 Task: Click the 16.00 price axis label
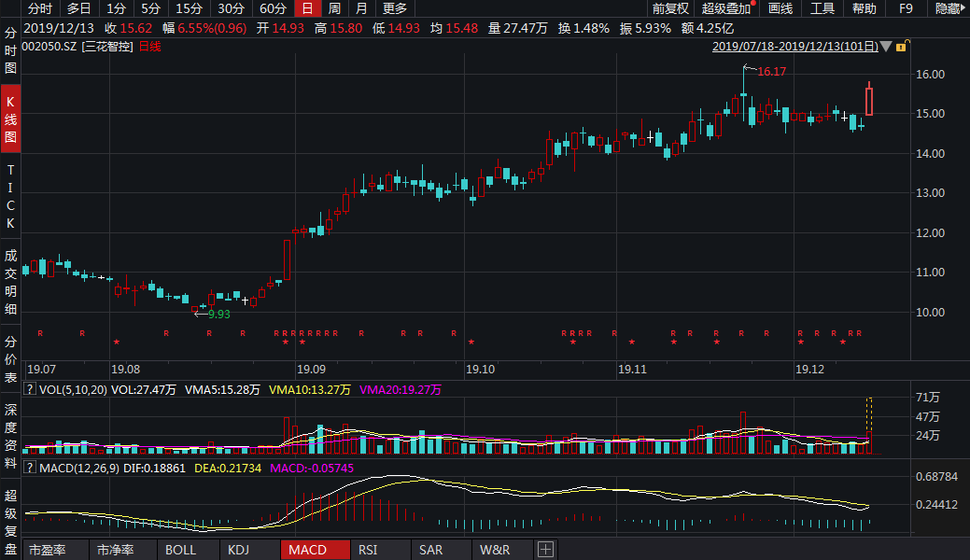tap(931, 74)
